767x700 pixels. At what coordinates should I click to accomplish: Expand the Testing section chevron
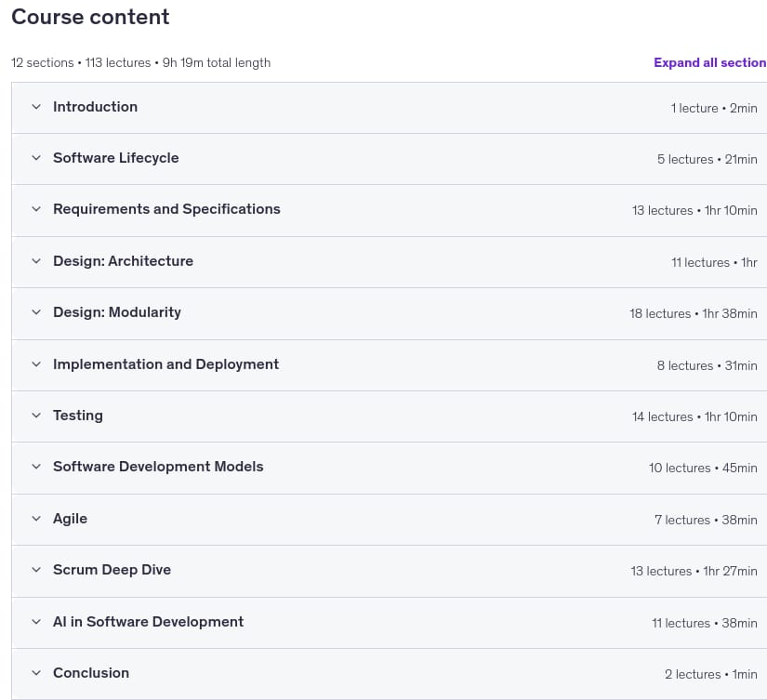click(x=36, y=416)
